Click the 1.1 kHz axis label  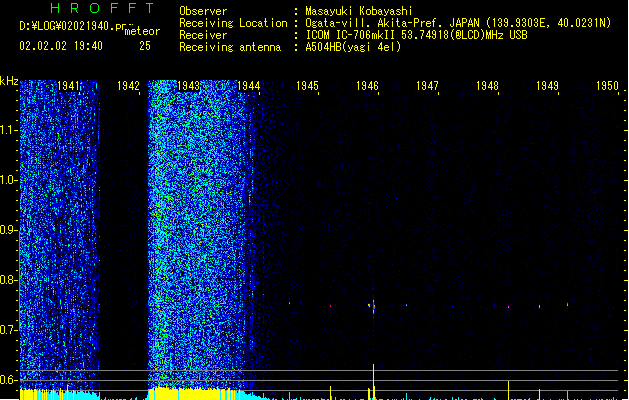(x=8, y=130)
